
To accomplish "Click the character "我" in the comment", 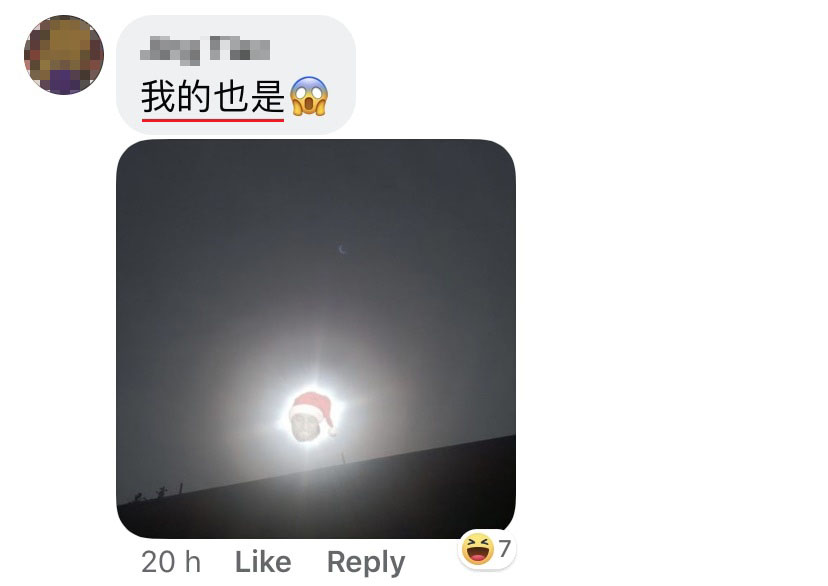I will [158, 97].
